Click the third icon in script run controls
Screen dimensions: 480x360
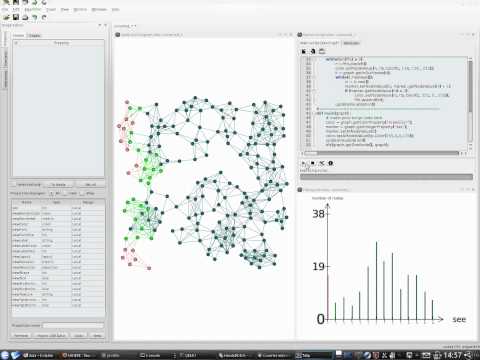tap(322, 163)
